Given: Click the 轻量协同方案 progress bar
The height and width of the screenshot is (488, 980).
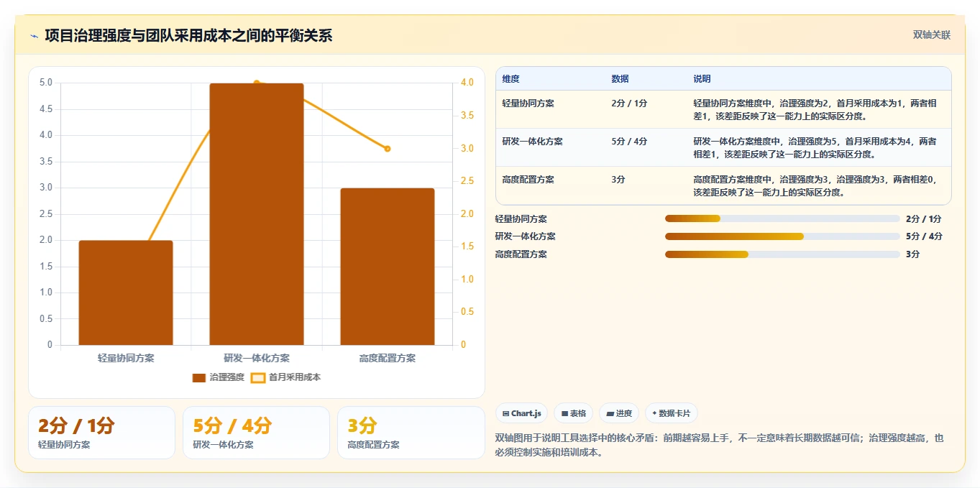Looking at the screenshot, I should [782, 219].
